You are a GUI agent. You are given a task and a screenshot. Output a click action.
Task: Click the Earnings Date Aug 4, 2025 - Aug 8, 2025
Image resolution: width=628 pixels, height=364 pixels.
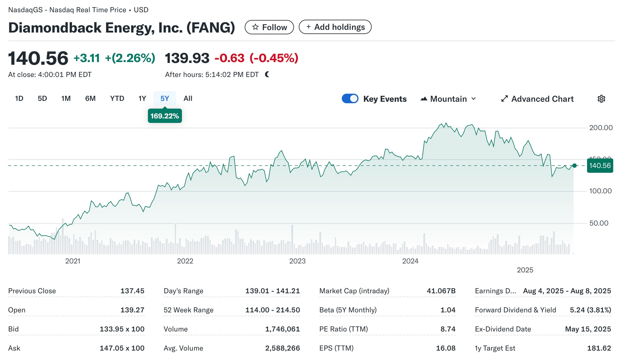567,291
